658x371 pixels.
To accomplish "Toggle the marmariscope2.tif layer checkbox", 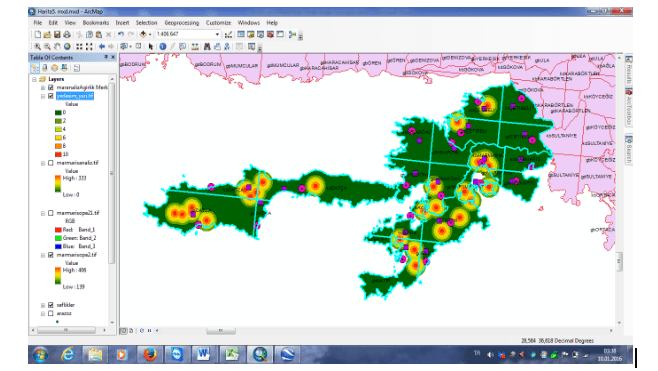I will tap(51, 255).
